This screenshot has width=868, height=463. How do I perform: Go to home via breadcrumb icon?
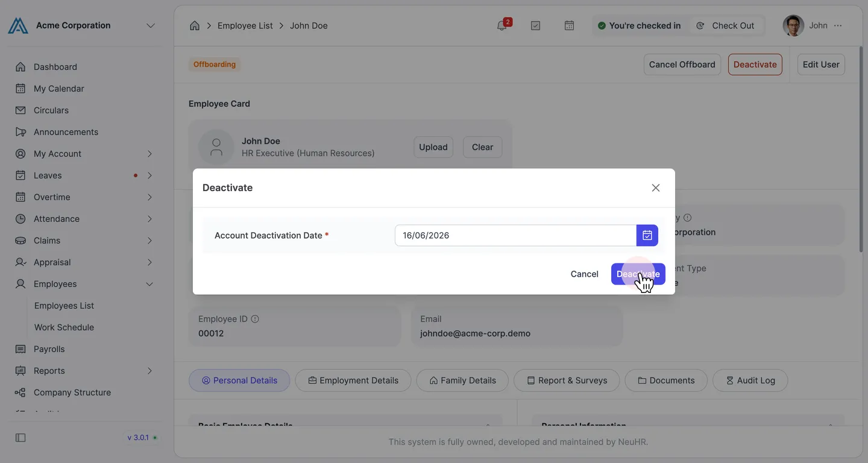(195, 26)
